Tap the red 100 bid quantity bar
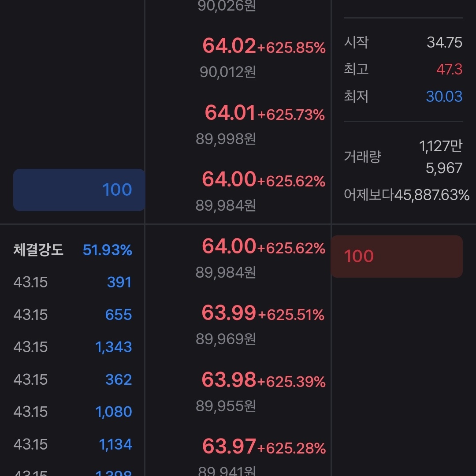 [x=397, y=257]
